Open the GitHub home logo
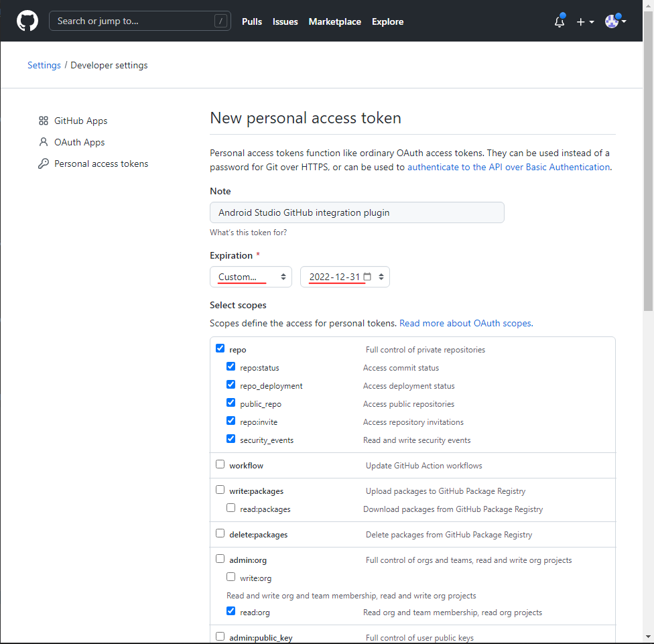This screenshot has width=654, height=644. pos(27,21)
